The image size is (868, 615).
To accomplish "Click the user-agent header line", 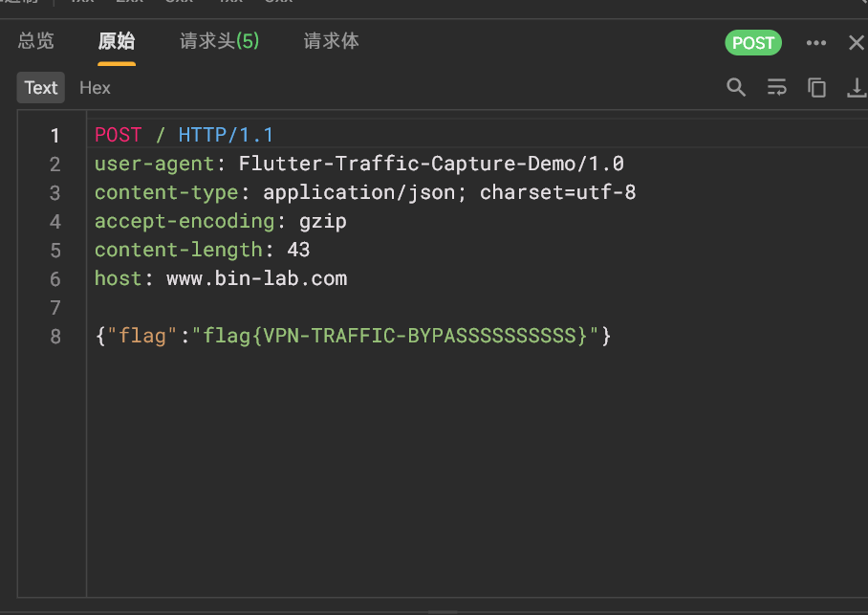I will (358, 165).
